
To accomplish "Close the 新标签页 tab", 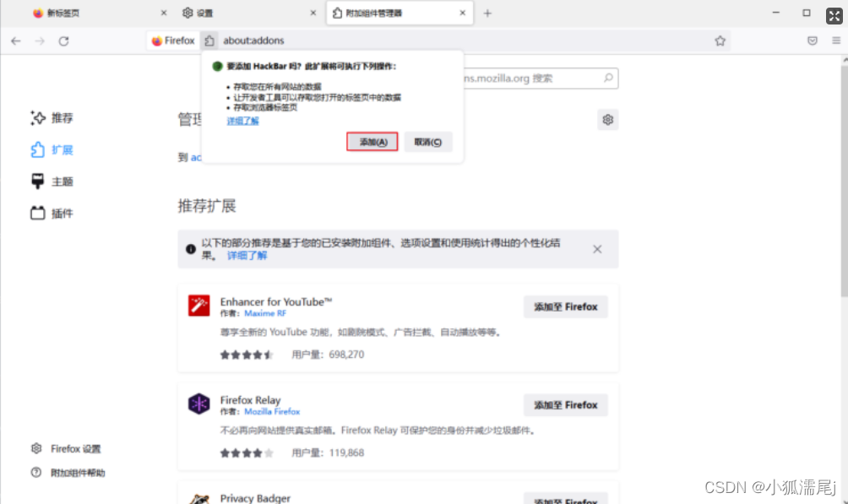I will point(164,13).
